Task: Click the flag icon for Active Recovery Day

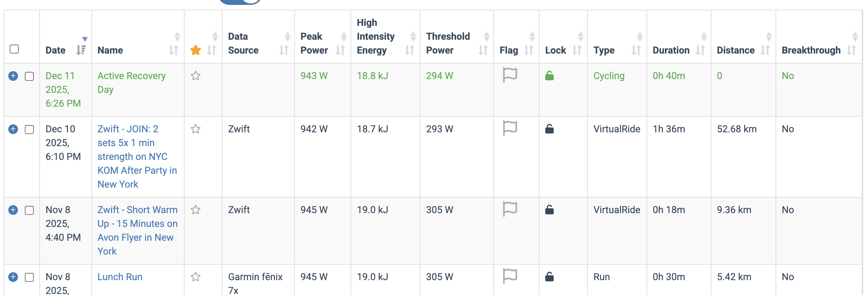Action: pos(510,75)
